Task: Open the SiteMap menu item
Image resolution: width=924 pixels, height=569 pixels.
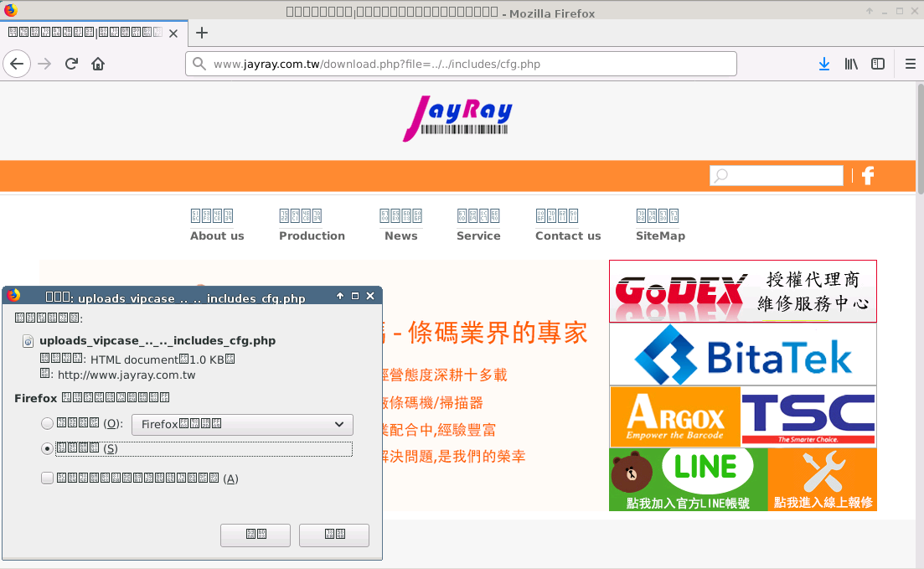Action: [660, 225]
